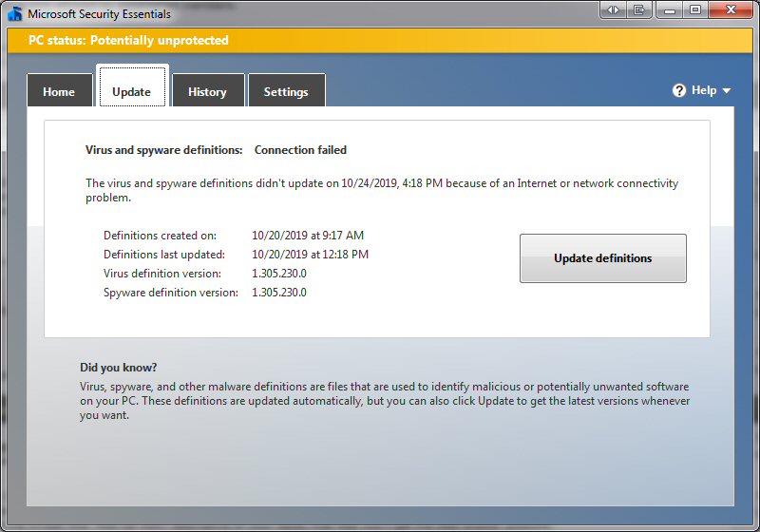The height and width of the screenshot is (532, 760).
Task: Open the Help menu
Action: (701, 90)
